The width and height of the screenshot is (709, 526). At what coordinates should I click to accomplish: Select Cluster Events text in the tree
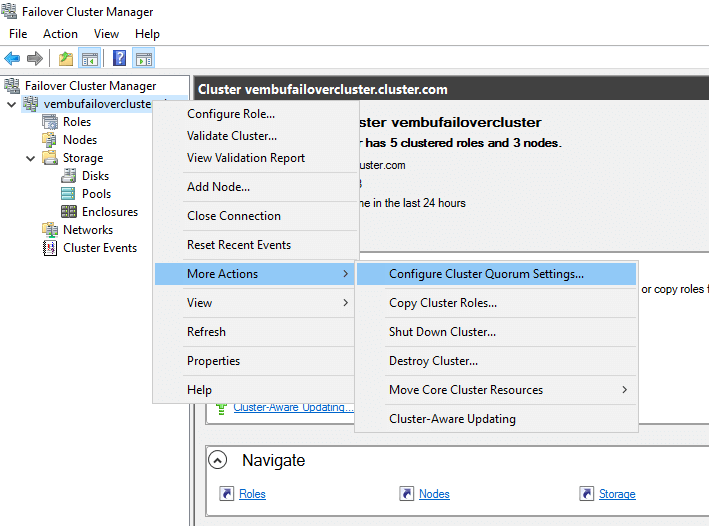[100, 248]
